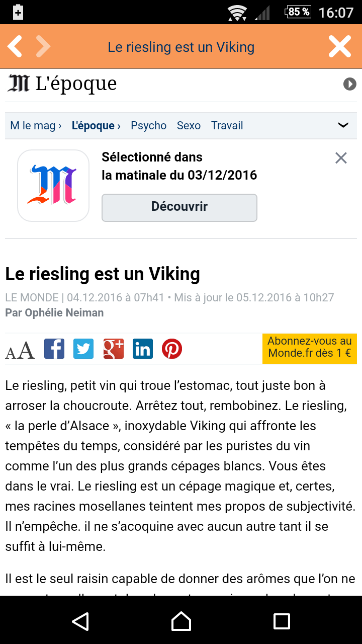Tap the round arrow icon beside L'époque
This screenshot has height=644, width=362.
click(x=349, y=84)
